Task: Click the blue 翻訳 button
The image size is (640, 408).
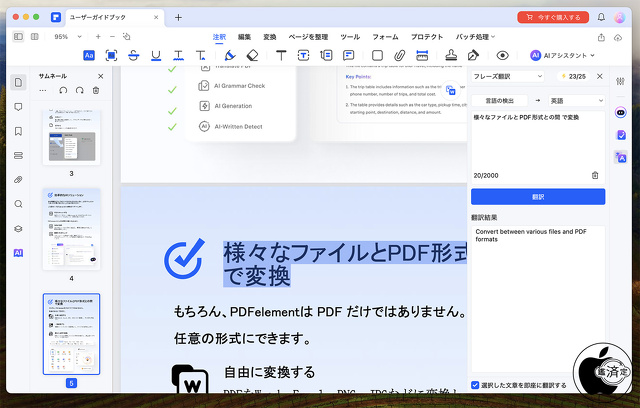Action: pos(538,197)
